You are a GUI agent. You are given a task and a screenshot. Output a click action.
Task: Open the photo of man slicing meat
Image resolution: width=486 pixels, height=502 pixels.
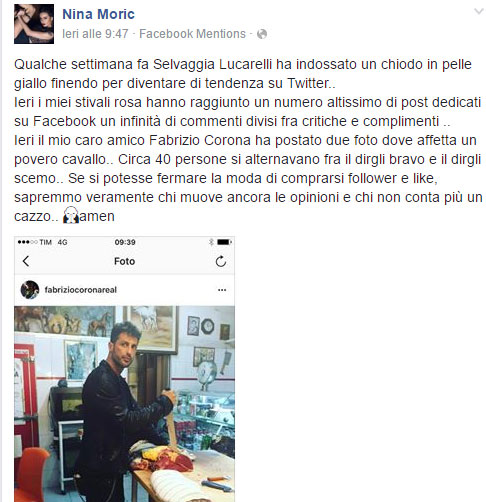click(124, 404)
